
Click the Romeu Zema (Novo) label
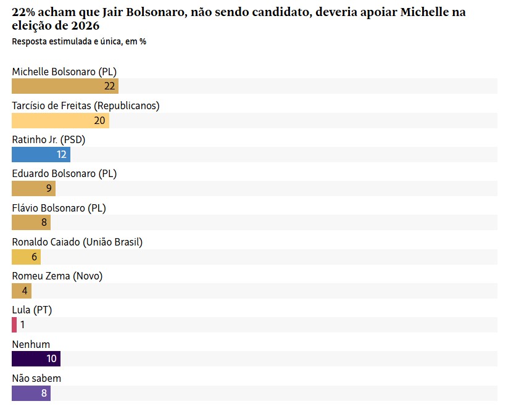(57, 276)
